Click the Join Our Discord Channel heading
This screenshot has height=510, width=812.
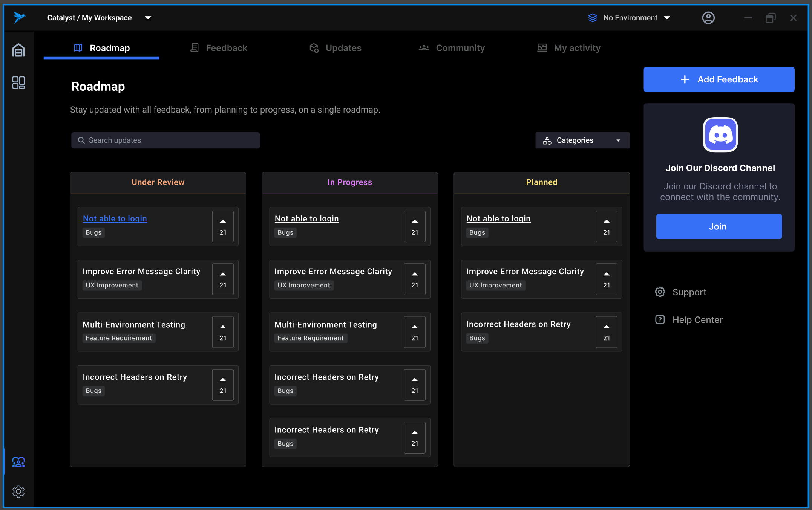pos(720,168)
